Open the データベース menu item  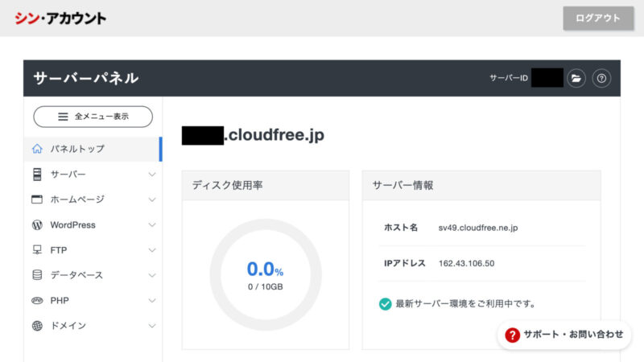click(x=76, y=275)
